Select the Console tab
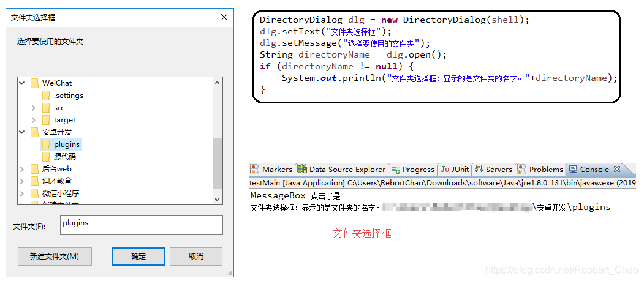 tap(594, 169)
